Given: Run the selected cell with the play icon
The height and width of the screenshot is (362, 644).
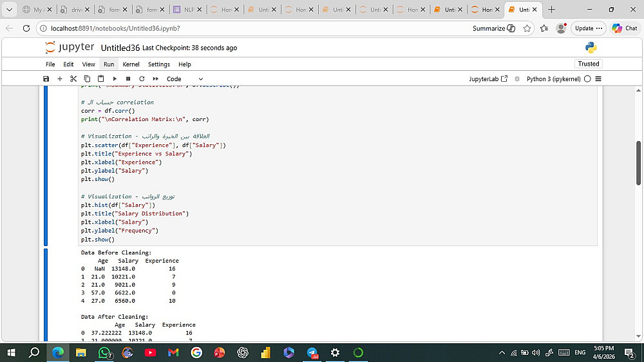Looking at the screenshot, I should [x=115, y=79].
